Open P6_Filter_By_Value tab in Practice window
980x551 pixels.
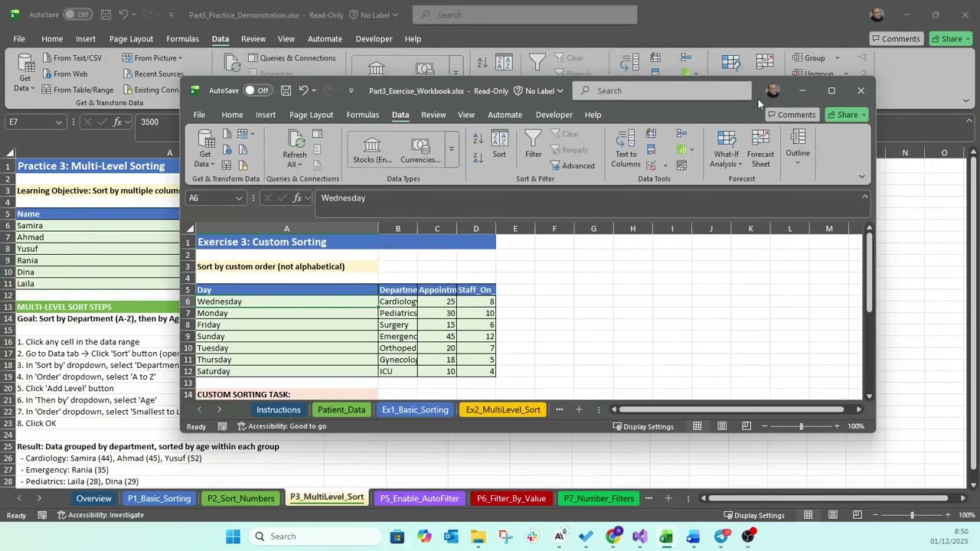click(511, 498)
